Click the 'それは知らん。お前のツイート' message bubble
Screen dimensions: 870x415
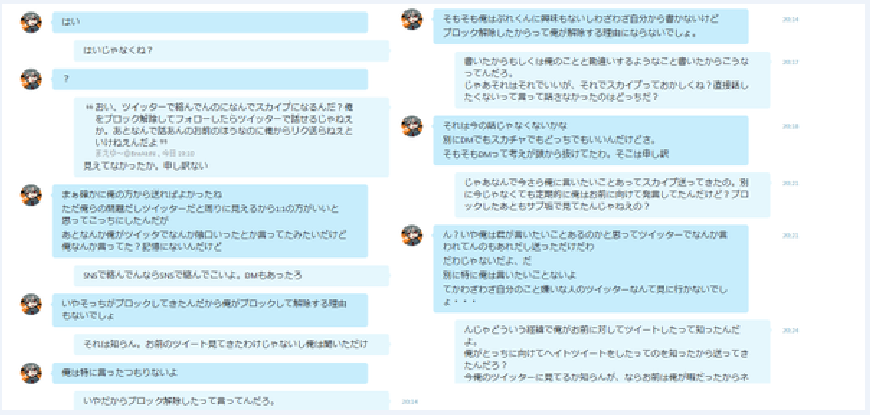[x=232, y=345]
